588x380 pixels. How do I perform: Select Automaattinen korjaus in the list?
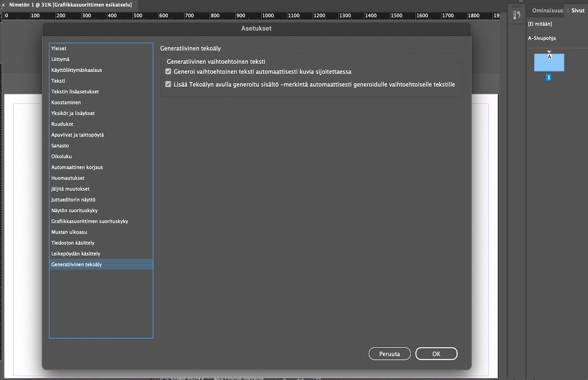point(101,168)
